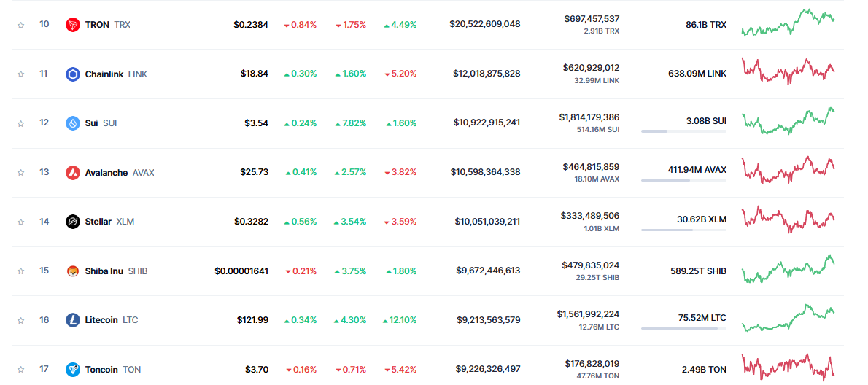Click Litecoin's 12.10% seven-day change
Viewport: 868px width, 385px height.
click(400, 319)
